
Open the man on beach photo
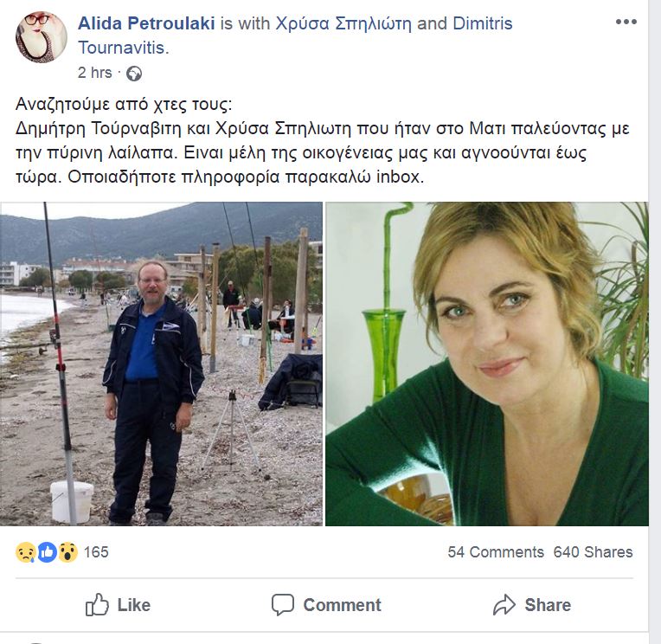162,364
